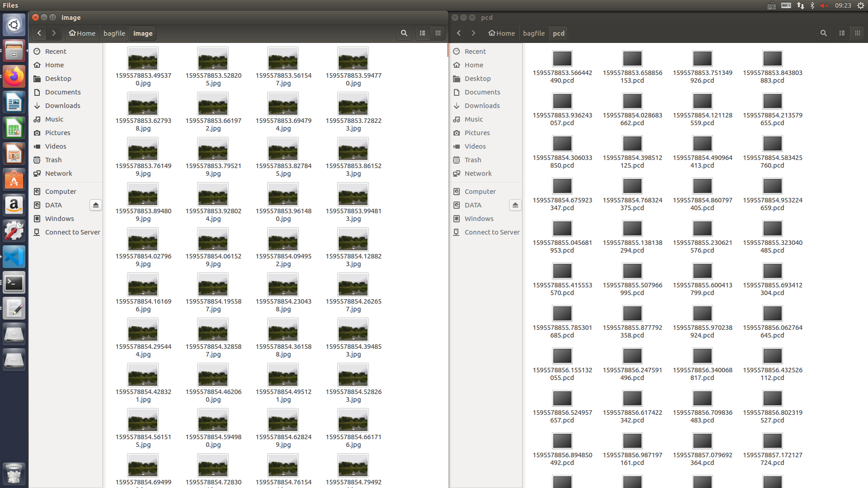This screenshot has height=488, width=868.
Task: Navigate to bagfile breadcrumb in image window
Action: [114, 33]
